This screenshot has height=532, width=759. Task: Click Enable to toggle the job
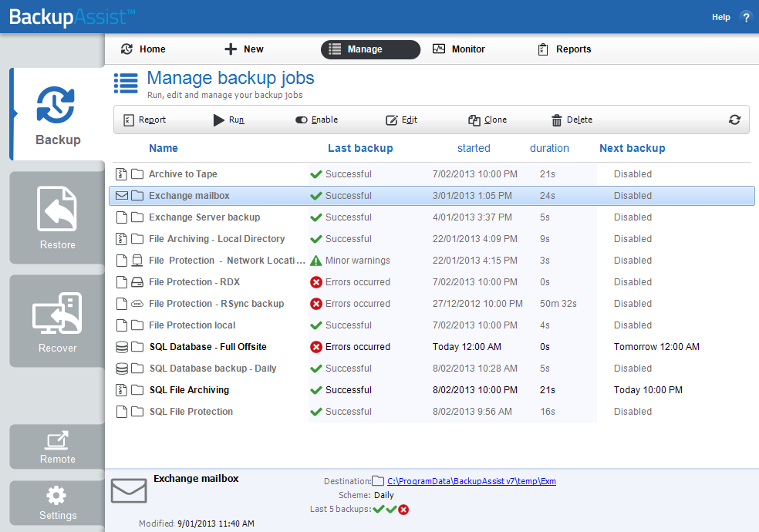(x=316, y=120)
